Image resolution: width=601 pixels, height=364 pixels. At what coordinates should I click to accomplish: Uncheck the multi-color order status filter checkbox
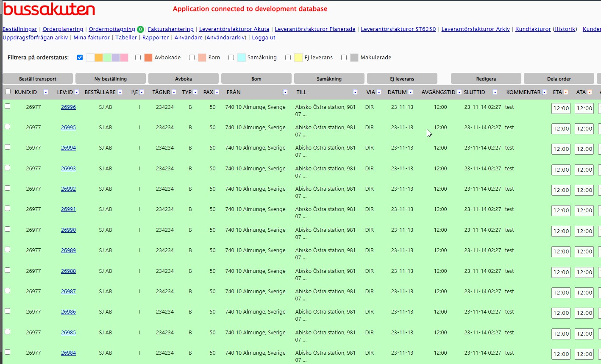pyautogui.click(x=80, y=57)
